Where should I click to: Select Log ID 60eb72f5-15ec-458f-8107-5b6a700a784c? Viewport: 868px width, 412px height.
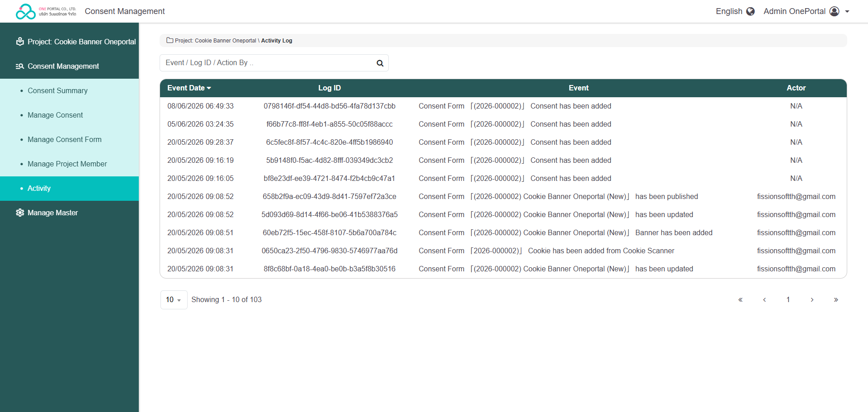330,233
